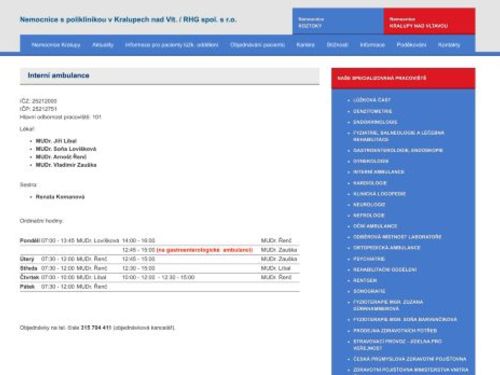Image resolution: width=500 pixels, height=375 pixels.
Task: Click the IČP identification number line
Action: [x=38, y=109]
